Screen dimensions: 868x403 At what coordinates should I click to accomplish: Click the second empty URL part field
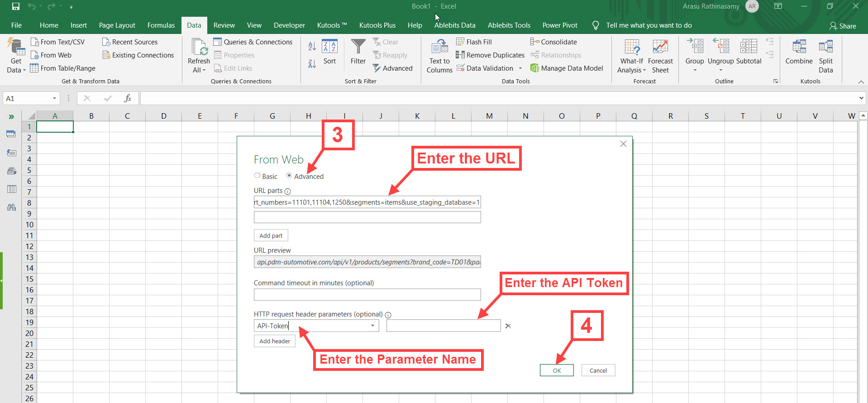[x=367, y=217]
